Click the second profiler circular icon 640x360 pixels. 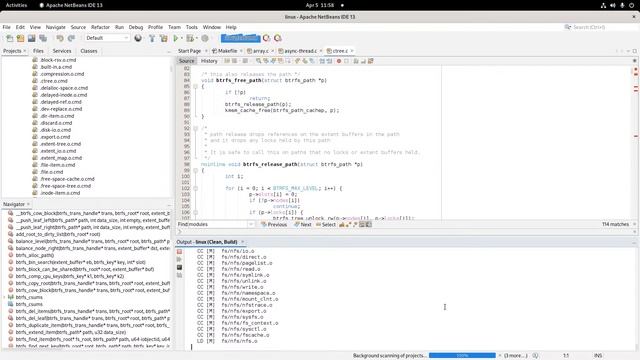tap(278, 38)
